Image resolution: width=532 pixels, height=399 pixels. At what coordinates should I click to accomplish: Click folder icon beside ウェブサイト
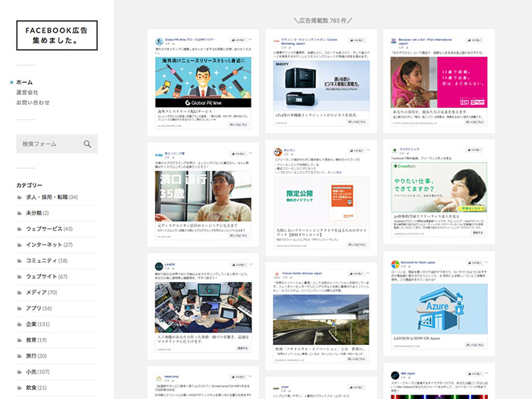pos(19,277)
